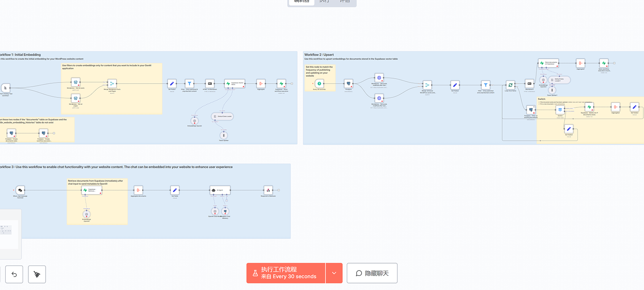Image resolution: width=644 pixels, height=290 pixels.
Task: Select the 'Default Data Loader' node in Workflow 1
Action: (222, 116)
